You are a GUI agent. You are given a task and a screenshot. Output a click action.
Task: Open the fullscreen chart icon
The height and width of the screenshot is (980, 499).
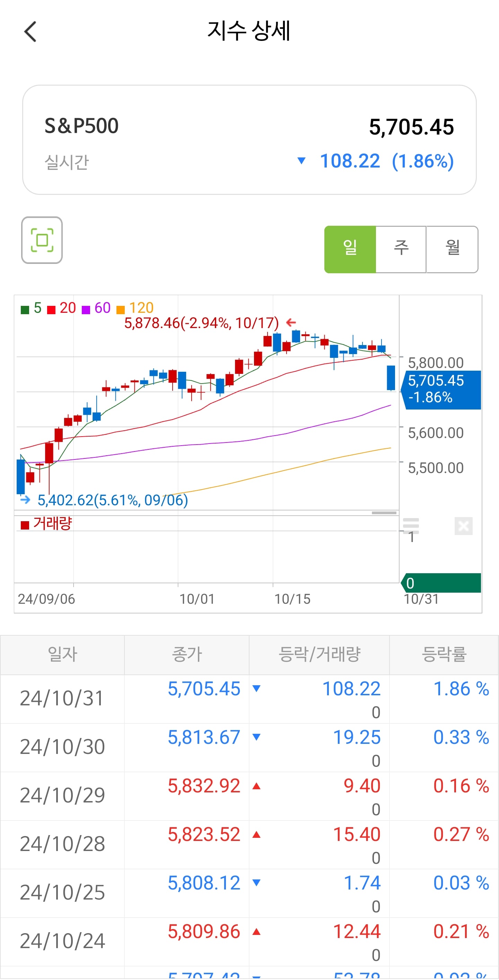pos(42,240)
